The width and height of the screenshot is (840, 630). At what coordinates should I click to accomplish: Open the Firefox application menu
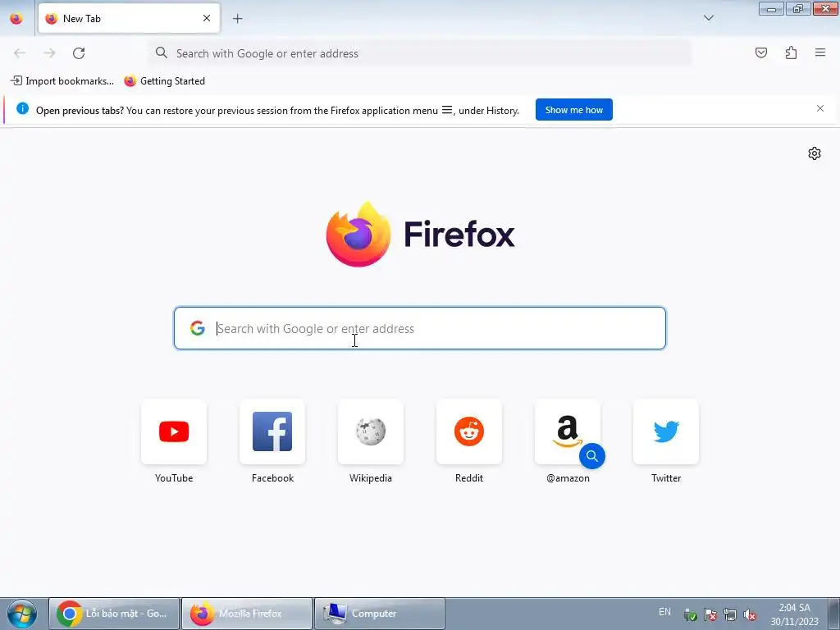820,52
